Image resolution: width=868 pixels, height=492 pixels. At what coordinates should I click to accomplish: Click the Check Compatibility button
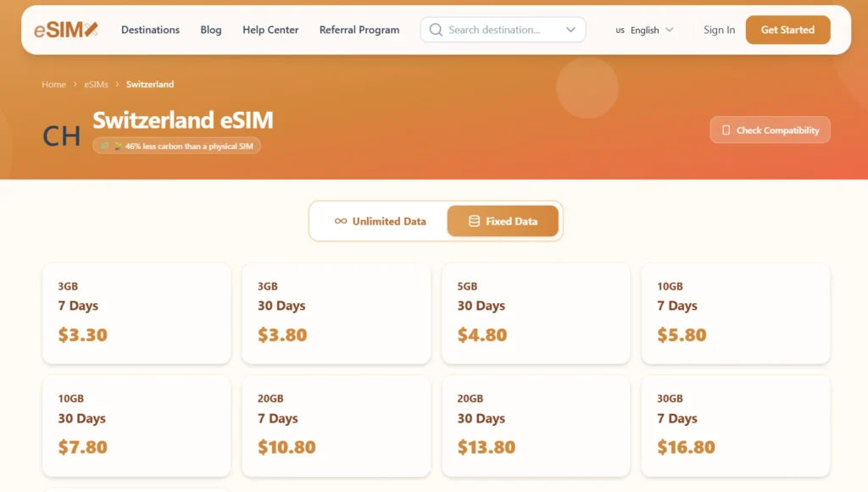[770, 130]
